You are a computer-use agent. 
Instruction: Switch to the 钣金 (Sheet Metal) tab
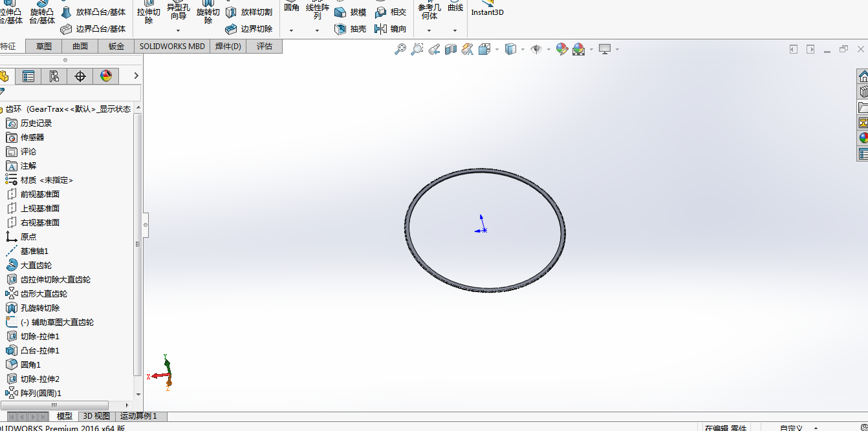point(116,46)
